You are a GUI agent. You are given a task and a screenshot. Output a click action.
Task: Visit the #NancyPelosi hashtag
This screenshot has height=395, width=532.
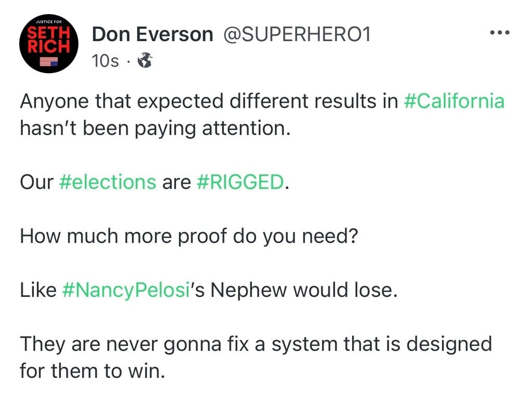[124, 290]
